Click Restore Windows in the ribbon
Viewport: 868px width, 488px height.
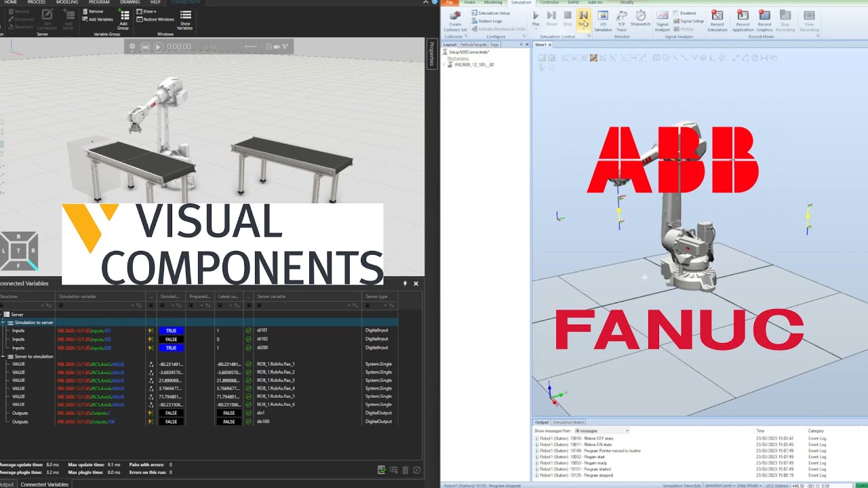[155, 20]
